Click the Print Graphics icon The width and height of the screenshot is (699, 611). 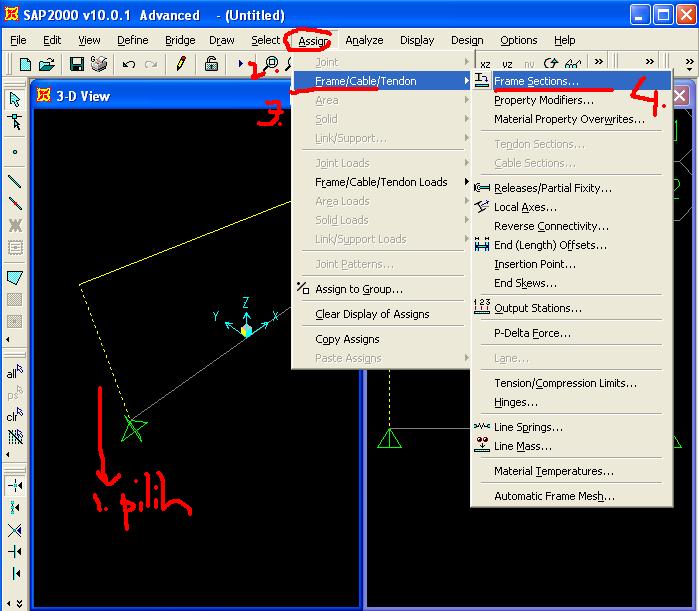(x=99, y=64)
